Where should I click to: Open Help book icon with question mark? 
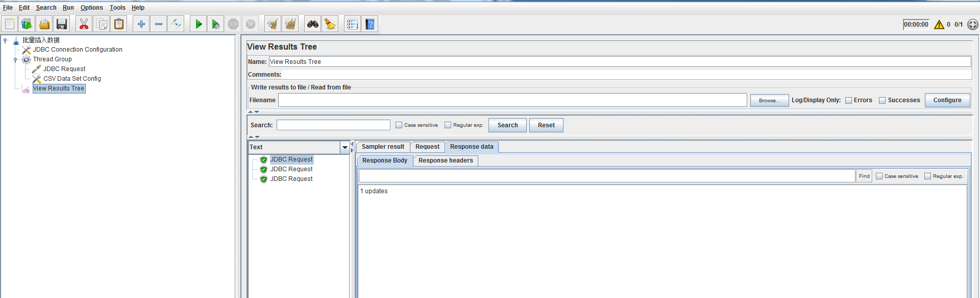coord(370,24)
